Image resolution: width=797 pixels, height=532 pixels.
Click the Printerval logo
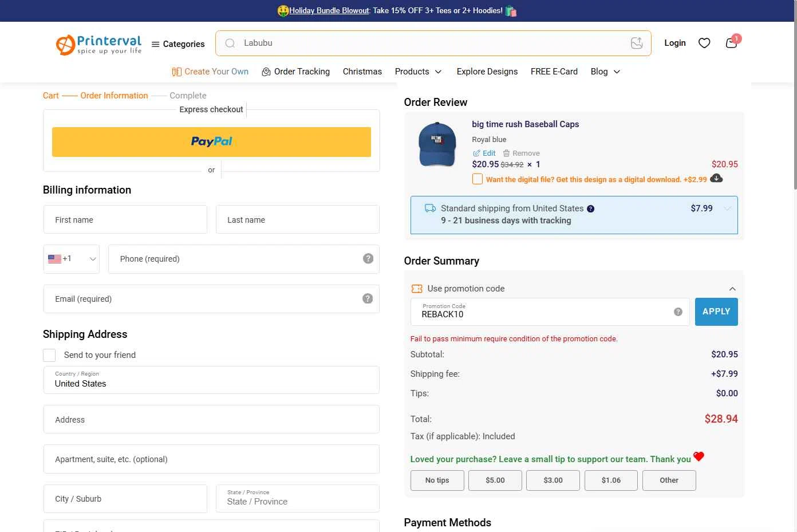tap(98, 44)
